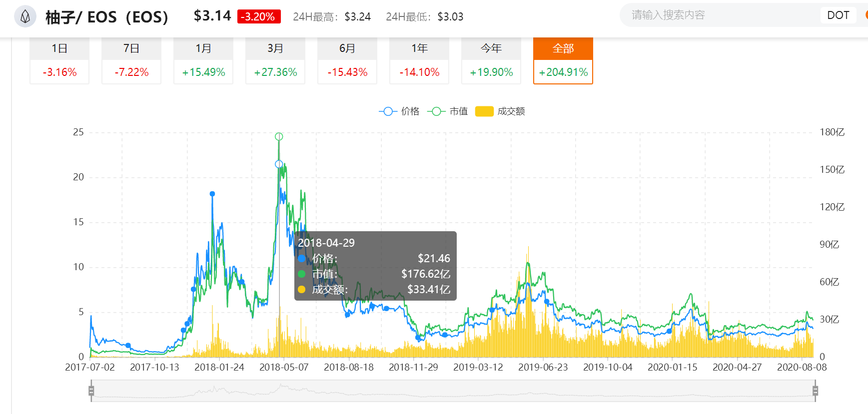868x414 pixels.
Task: Select the 1年 time range
Action: click(x=419, y=60)
